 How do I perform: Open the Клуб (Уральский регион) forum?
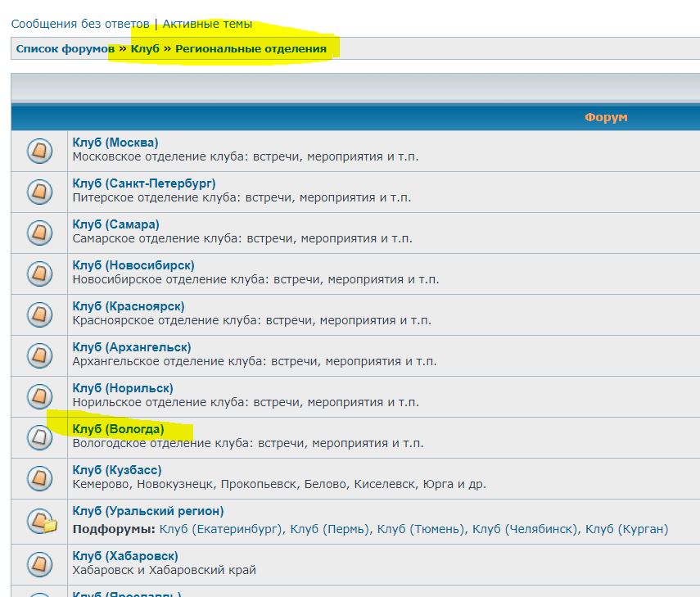[x=147, y=511]
